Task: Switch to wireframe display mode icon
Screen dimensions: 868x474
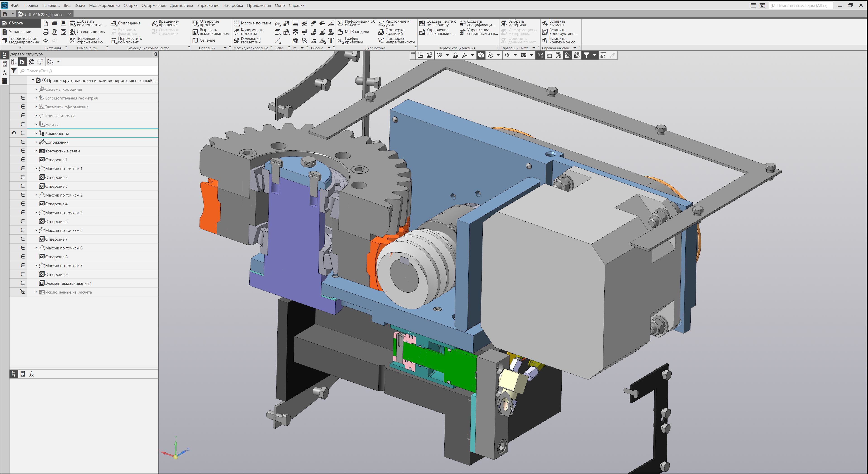Action: pos(491,55)
